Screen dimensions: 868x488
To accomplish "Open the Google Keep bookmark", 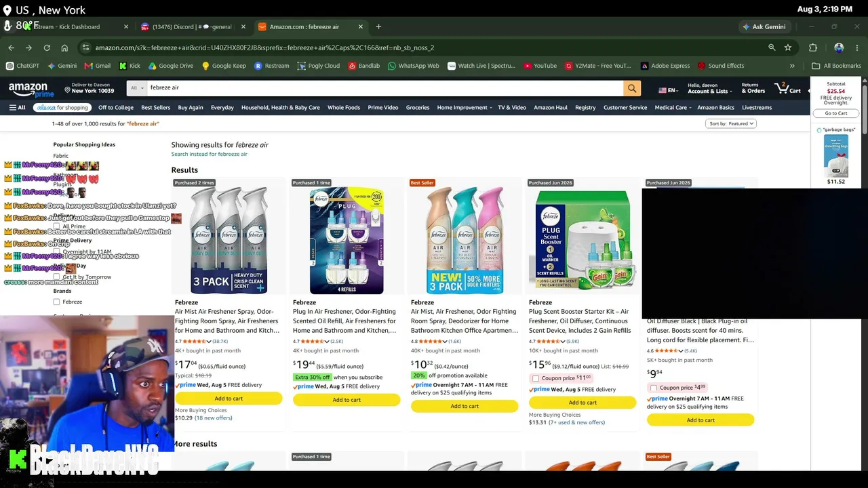I will tap(224, 66).
